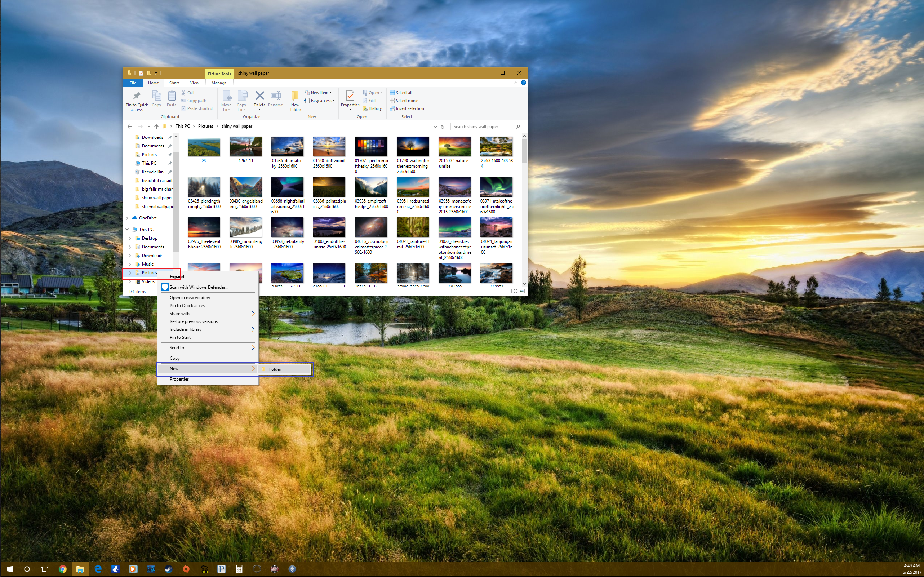Choose Expand in the context menu
This screenshot has width=924, height=577.
click(x=208, y=277)
